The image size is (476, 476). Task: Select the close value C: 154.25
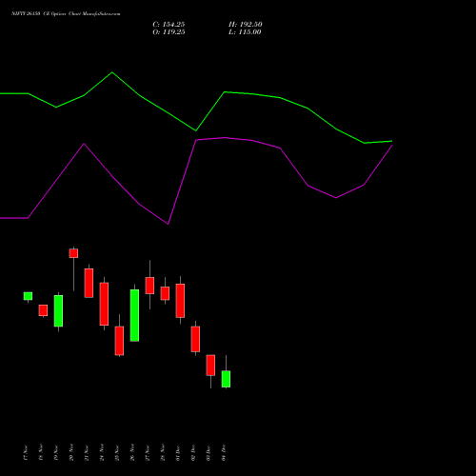pyautogui.click(x=169, y=25)
